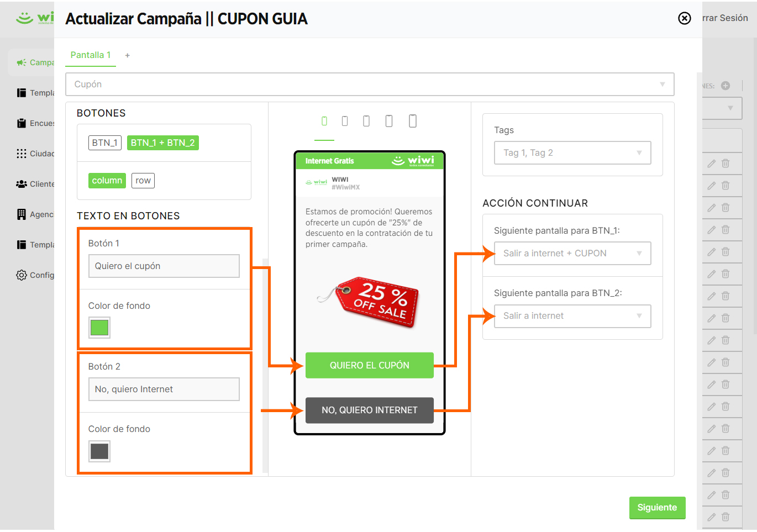The image size is (757, 532).
Task: Open Configuración gear icon in sidebar
Action: pos(22,275)
